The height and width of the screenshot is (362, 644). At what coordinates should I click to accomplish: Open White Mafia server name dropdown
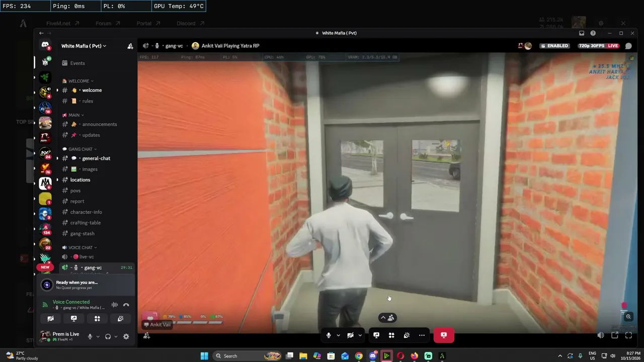coord(84,46)
